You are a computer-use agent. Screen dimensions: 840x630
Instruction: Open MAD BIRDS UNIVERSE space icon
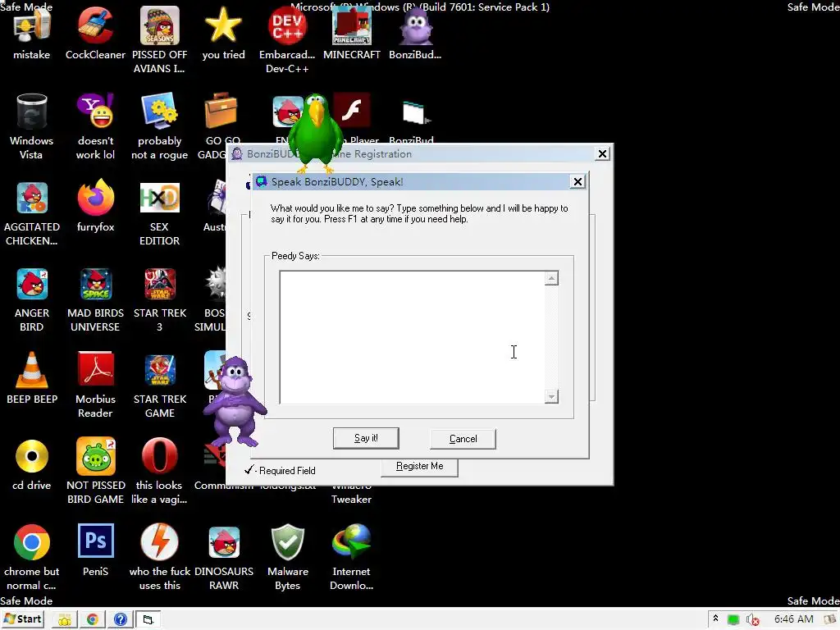coord(95,284)
